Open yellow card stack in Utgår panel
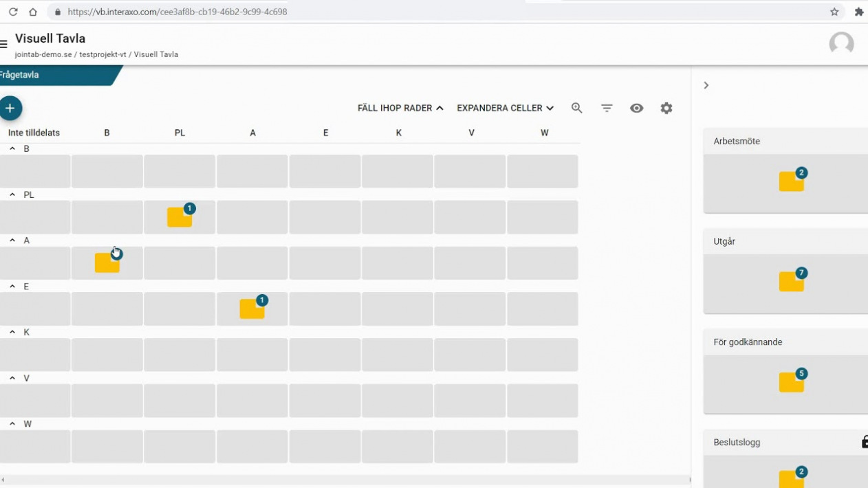This screenshot has height=488, width=868. click(792, 282)
